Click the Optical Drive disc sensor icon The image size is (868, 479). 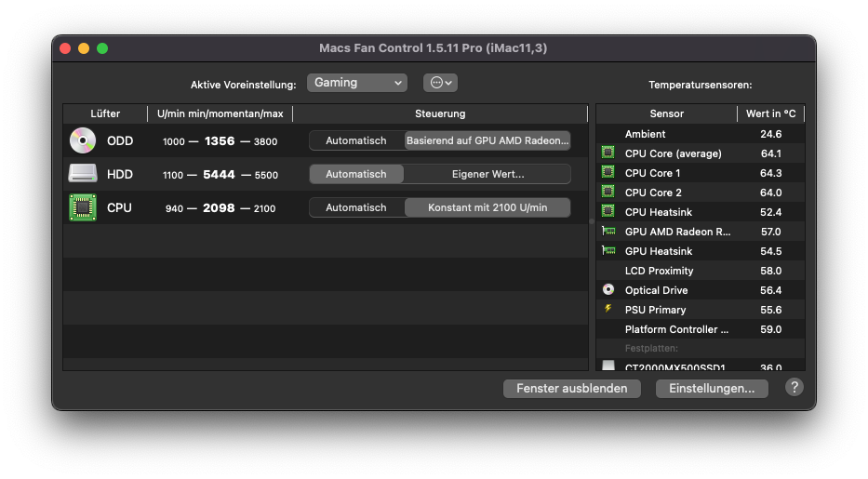coord(608,289)
